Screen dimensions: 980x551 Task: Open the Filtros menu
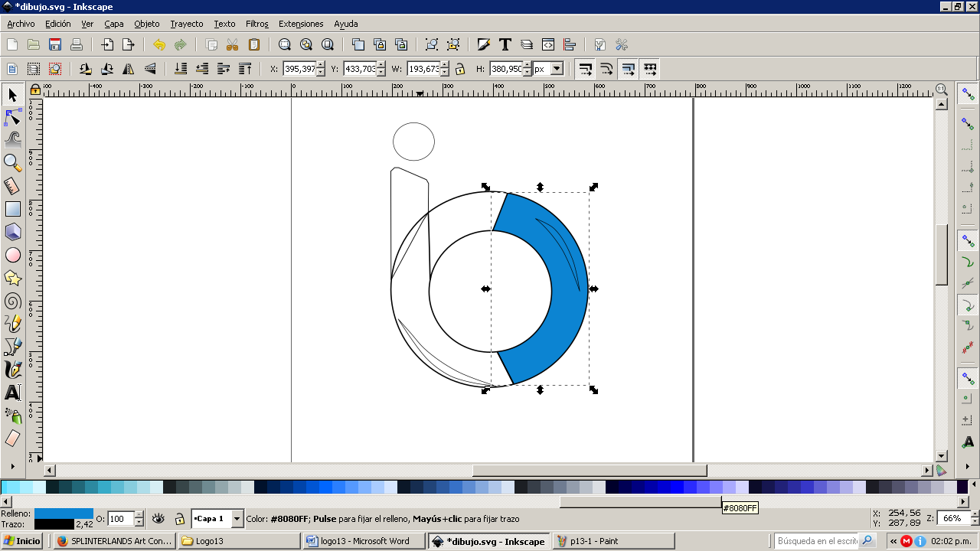(x=256, y=24)
